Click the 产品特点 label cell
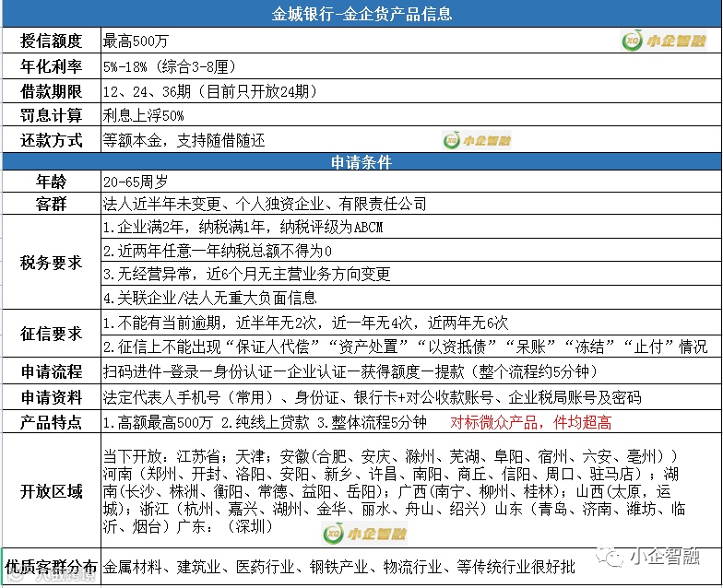723x588 pixels. coord(52,421)
